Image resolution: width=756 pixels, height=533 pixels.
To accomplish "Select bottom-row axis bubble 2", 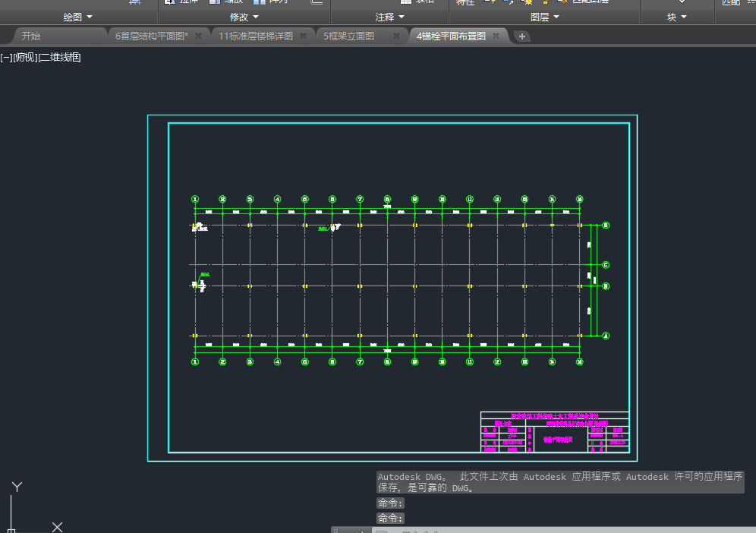I will (x=222, y=361).
